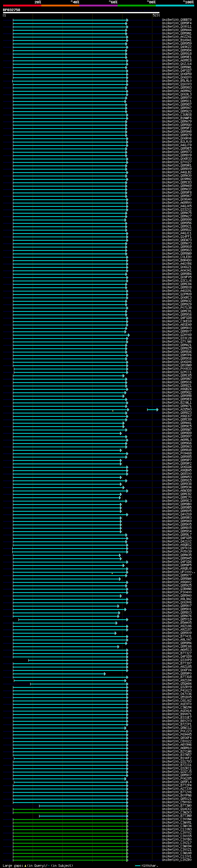Select hit label UniRef100_B2LMJ9
The image size is (197, 868).
tap(177, 142)
